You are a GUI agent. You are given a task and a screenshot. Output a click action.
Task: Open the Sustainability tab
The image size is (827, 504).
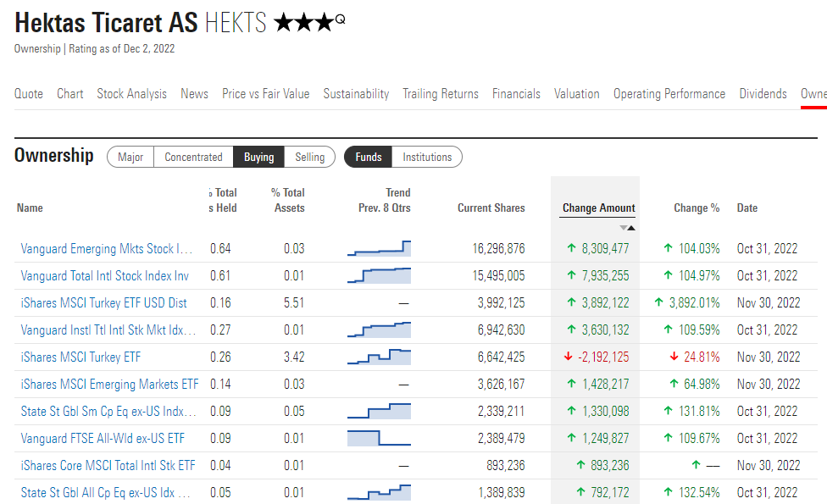click(x=356, y=94)
